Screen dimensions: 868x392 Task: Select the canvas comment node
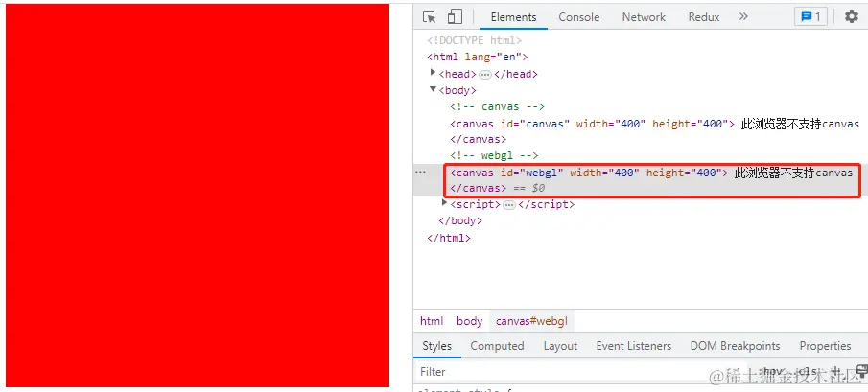[x=497, y=106]
